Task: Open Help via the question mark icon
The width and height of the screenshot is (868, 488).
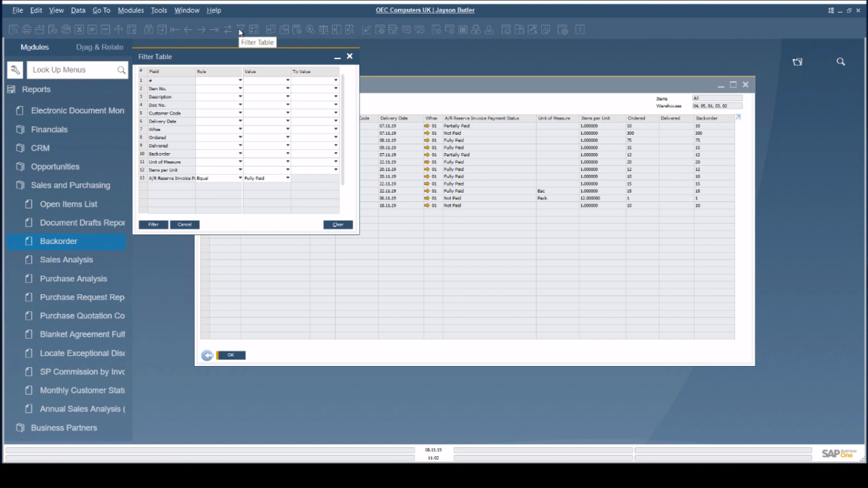Action: (x=579, y=29)
